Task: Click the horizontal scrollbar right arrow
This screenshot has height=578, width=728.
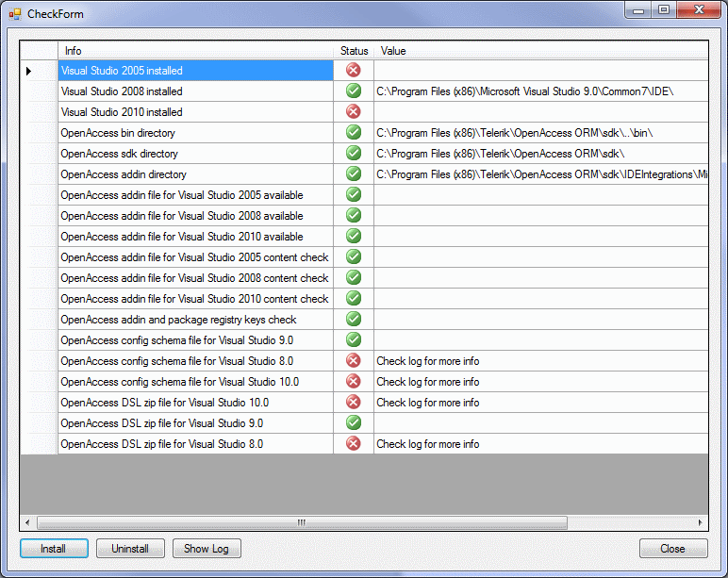Action: (x=700, y=522)
